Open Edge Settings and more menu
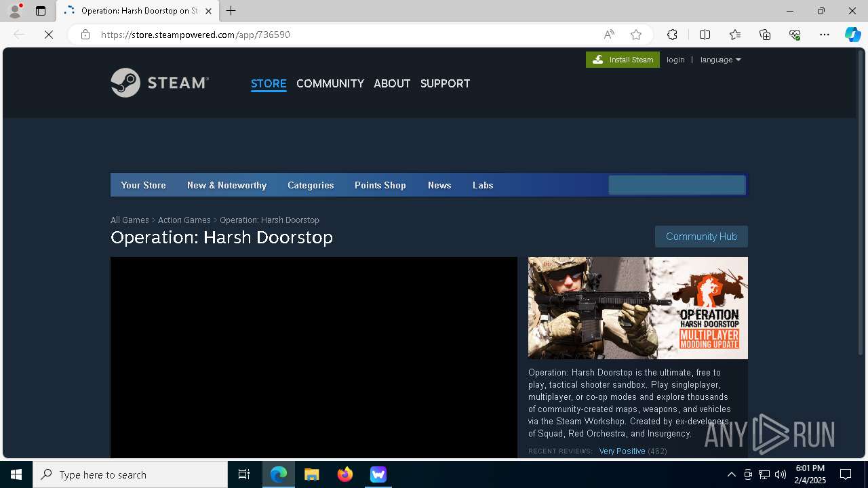The image size is (868, 488). [825, 35]
